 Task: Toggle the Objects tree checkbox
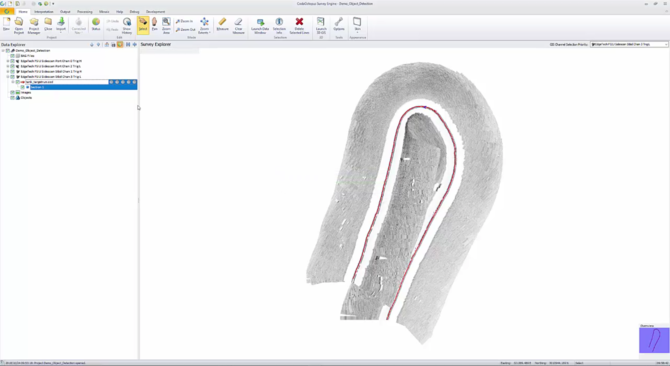click(12, 97)
